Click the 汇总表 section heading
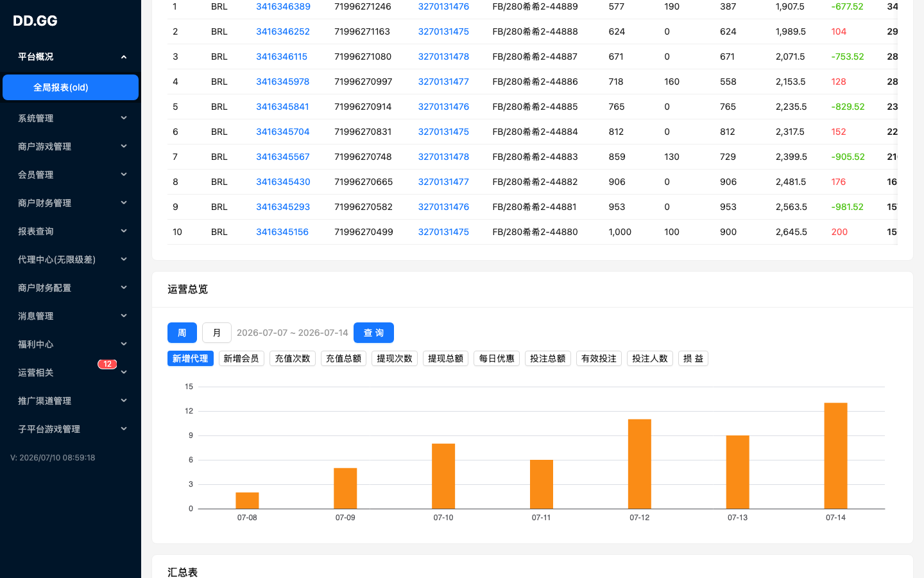Viewport: 924px width, 578px height. point(182,572)
